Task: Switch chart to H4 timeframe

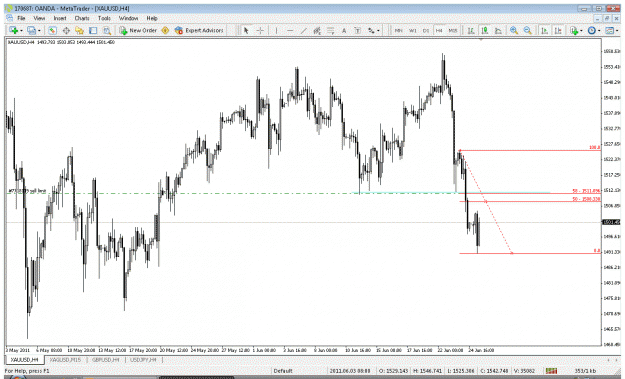Action: point(439,30)
